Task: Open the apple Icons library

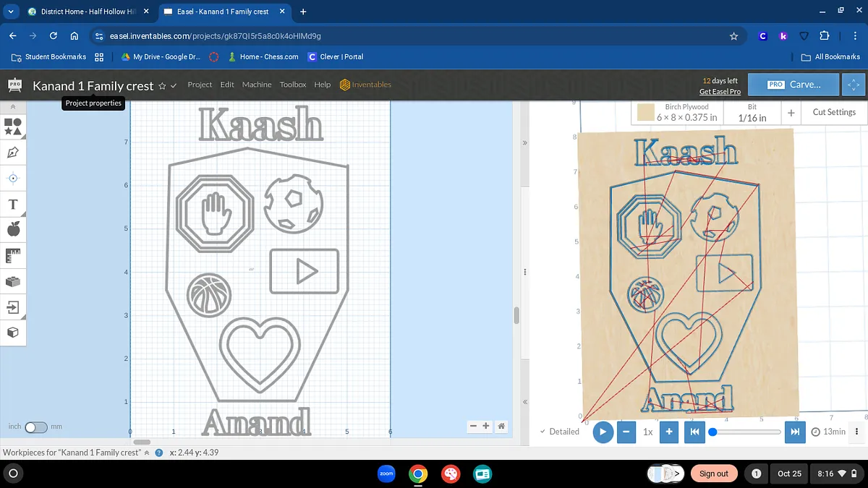Action: 13,229
